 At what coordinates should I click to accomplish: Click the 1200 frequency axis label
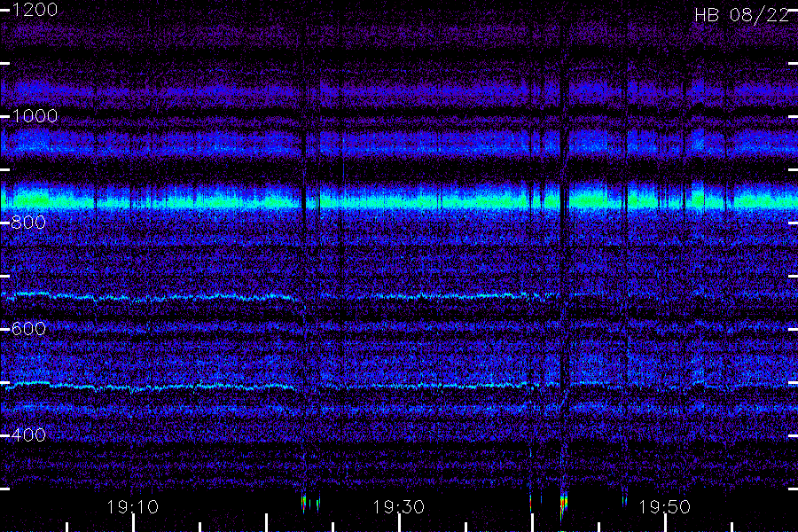pyautogui.click(x=35, y=10)
